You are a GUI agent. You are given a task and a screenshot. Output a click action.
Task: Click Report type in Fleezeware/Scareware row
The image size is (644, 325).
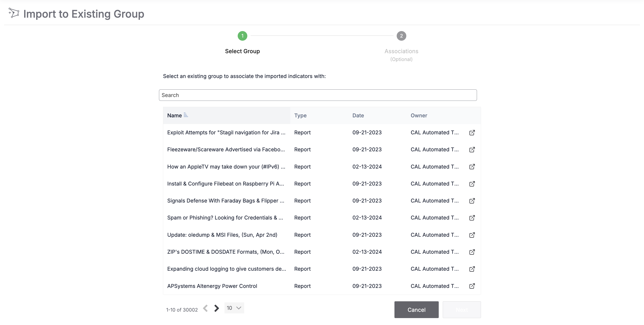click(302, 150)
